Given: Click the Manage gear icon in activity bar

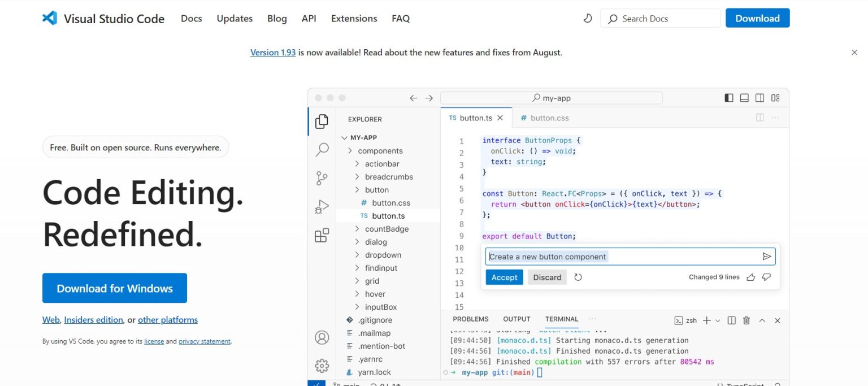Looking at the screenshot, I should pos(322,365).
